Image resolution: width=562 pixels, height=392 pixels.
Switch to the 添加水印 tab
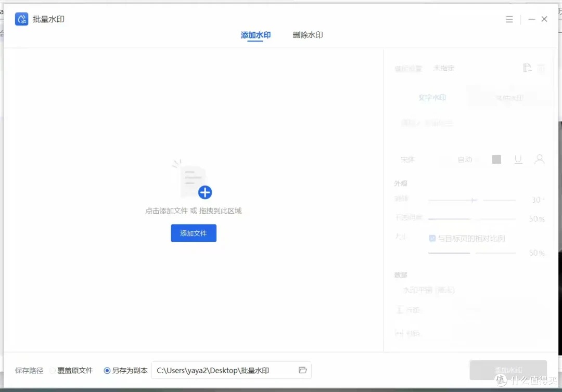point(256,35)
